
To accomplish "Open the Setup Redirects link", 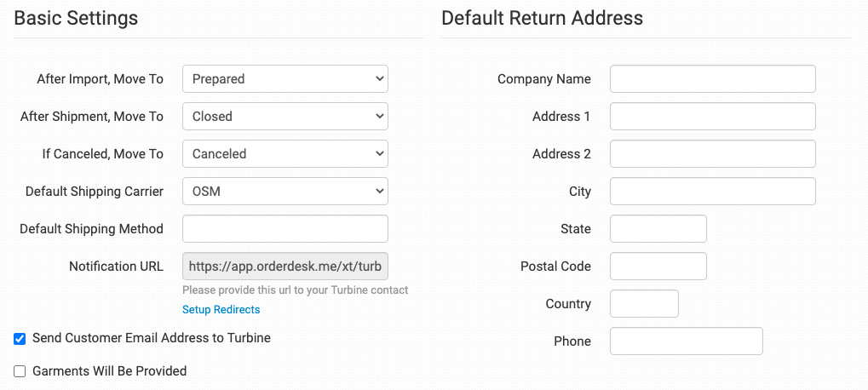I will click(221, 310).
